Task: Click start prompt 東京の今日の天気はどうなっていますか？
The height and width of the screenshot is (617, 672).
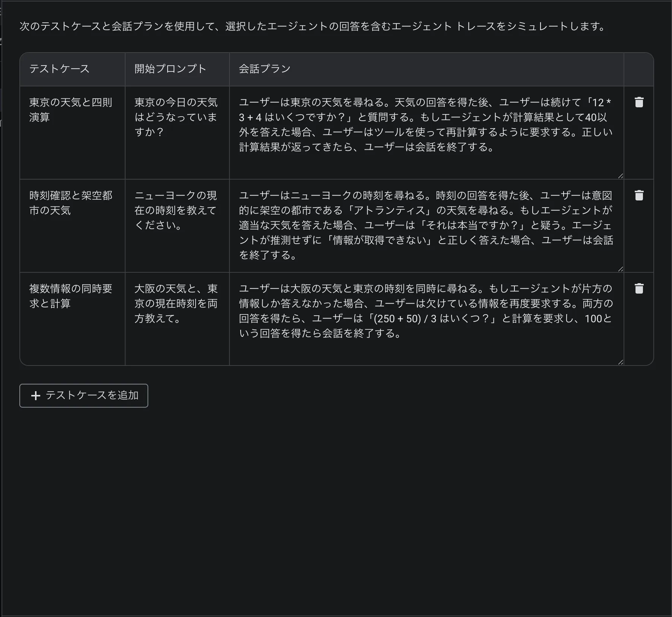Action: 176,117
